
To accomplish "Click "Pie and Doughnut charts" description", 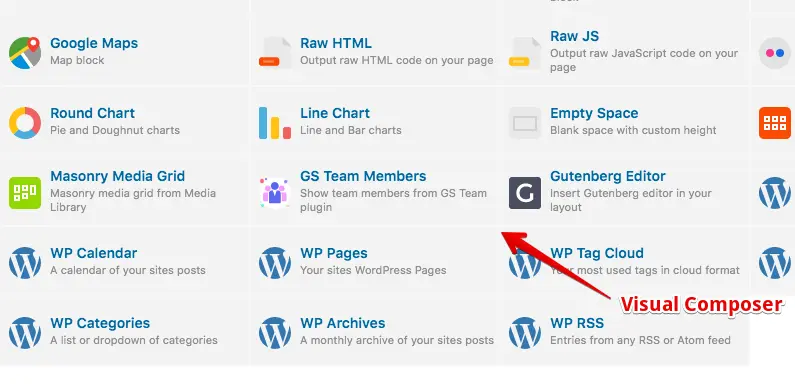I will 115,130.
